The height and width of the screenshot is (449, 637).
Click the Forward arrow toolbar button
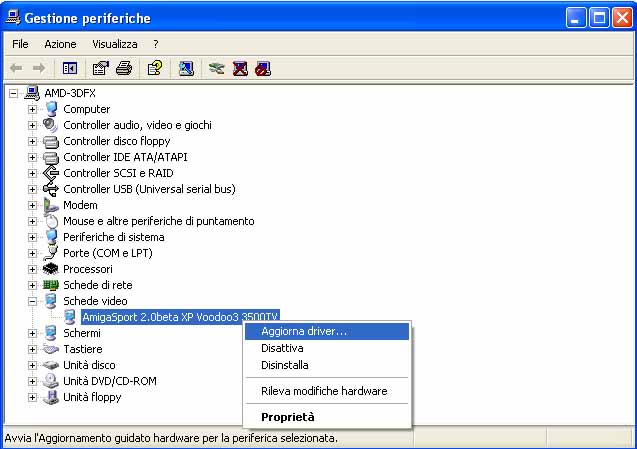(x=39, y=68)
